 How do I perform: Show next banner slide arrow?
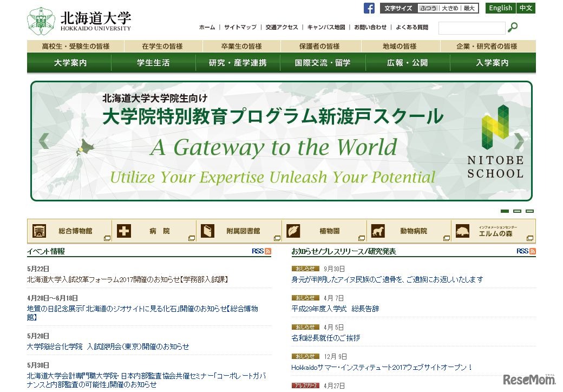point(519,141)
